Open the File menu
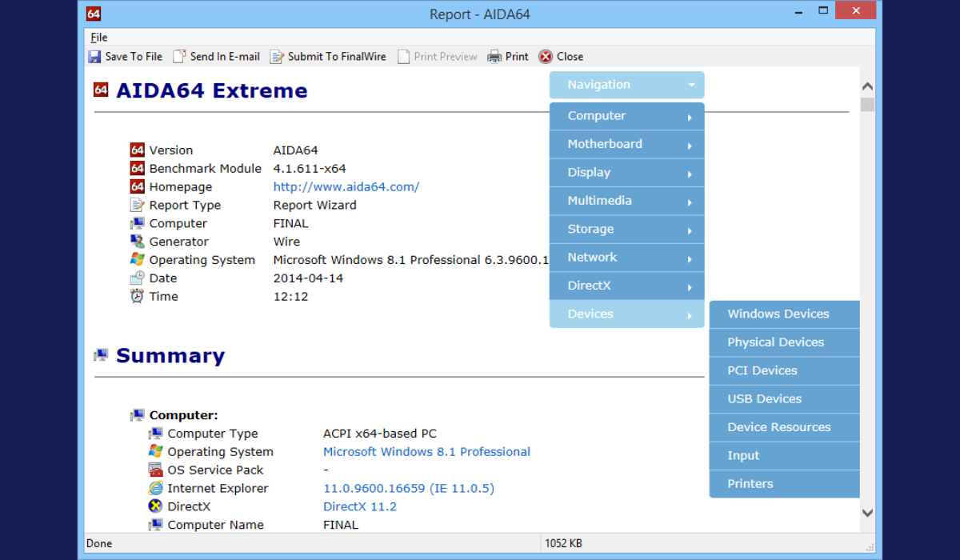The height and width of the screenshot is (560, 960). (x=98, y=37)
